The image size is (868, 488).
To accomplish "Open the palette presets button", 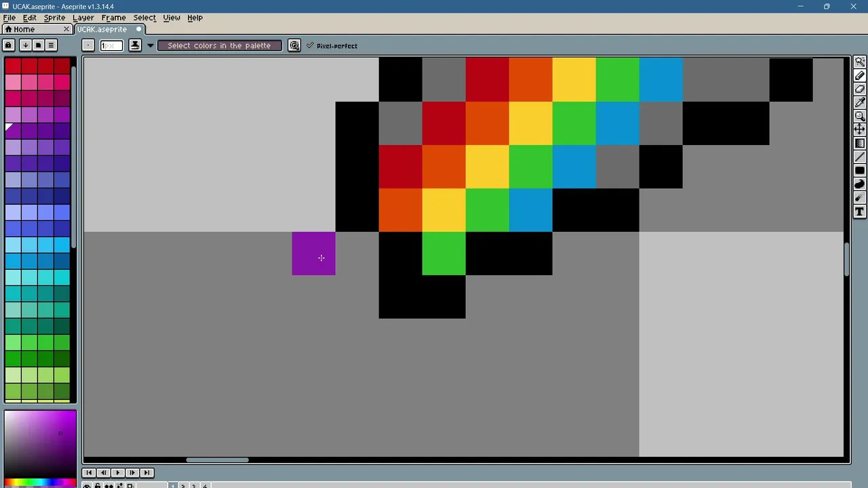I will pos(38,45).
